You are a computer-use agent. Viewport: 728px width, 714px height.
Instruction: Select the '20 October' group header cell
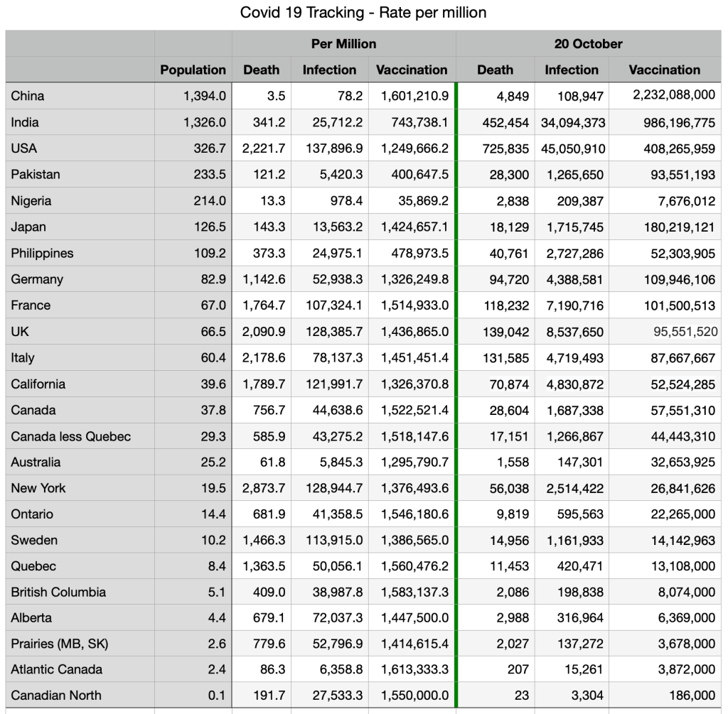point(588,44)
